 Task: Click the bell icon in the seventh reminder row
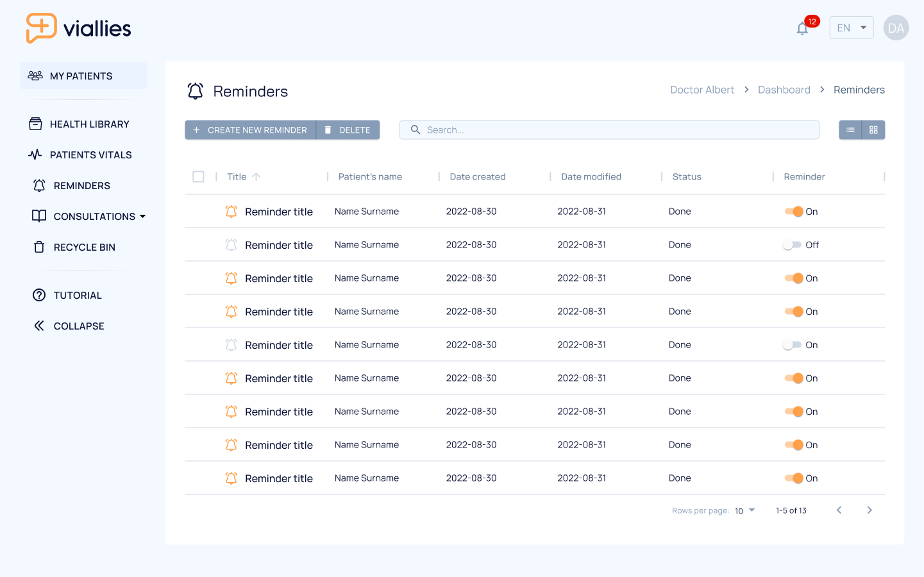pos(231,412)
